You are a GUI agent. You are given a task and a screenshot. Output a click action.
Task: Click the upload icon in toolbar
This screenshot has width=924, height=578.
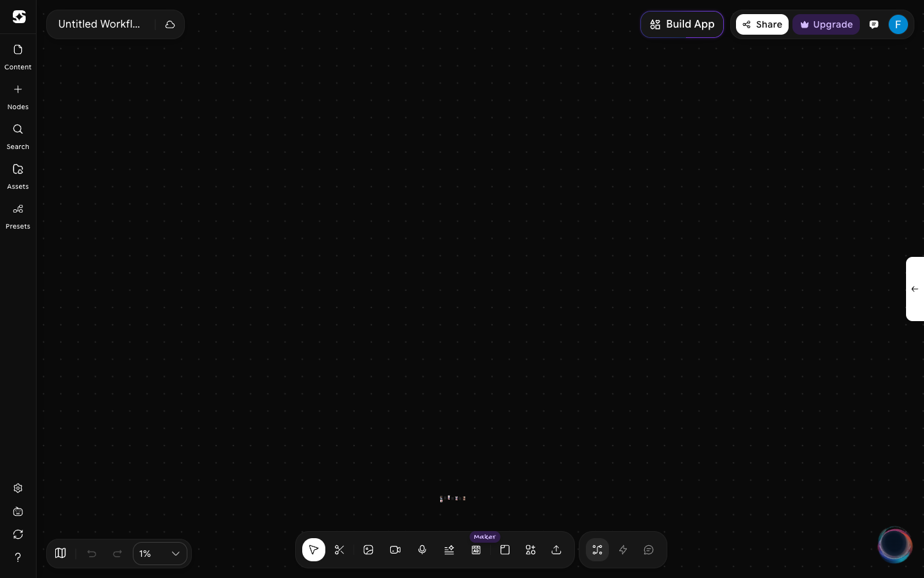pos(556,550)
